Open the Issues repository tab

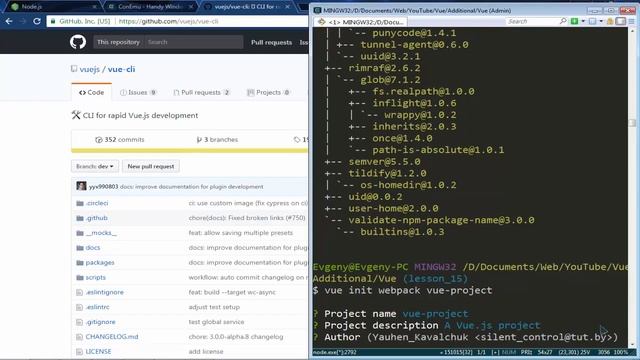[x=138, y=93]
